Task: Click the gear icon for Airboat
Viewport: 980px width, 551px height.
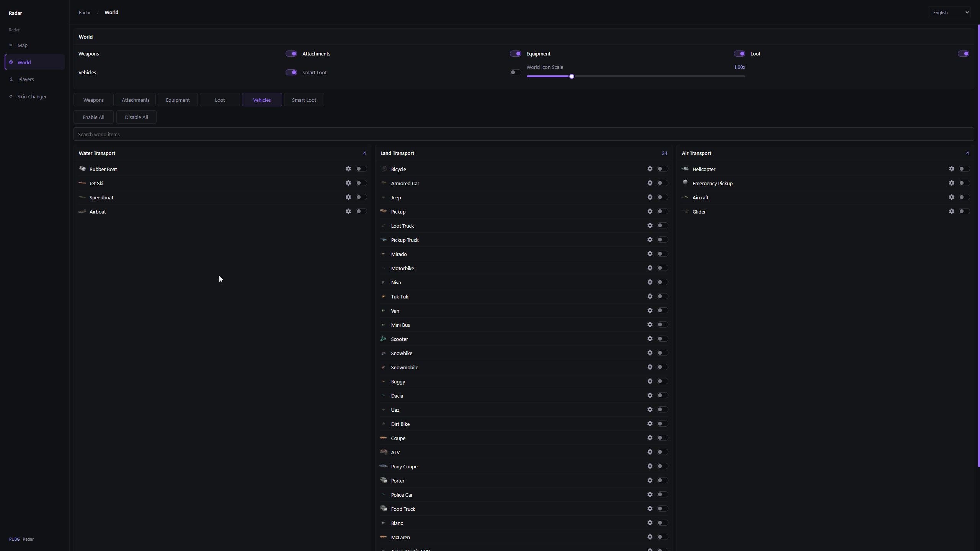Action: 348,211
